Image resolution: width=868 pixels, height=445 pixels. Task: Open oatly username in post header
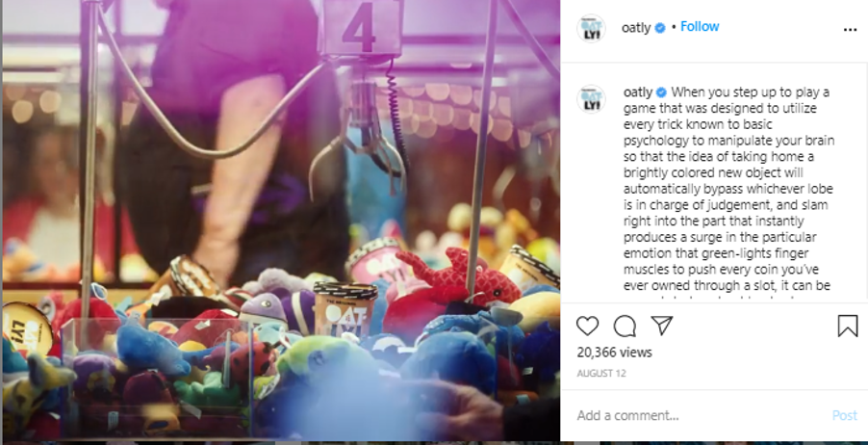click(x=636, y=28)
